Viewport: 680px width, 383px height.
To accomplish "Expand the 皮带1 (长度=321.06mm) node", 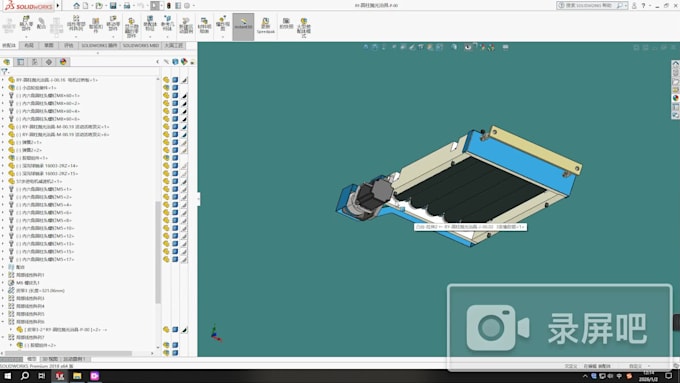I will click(x=3, y=291).
